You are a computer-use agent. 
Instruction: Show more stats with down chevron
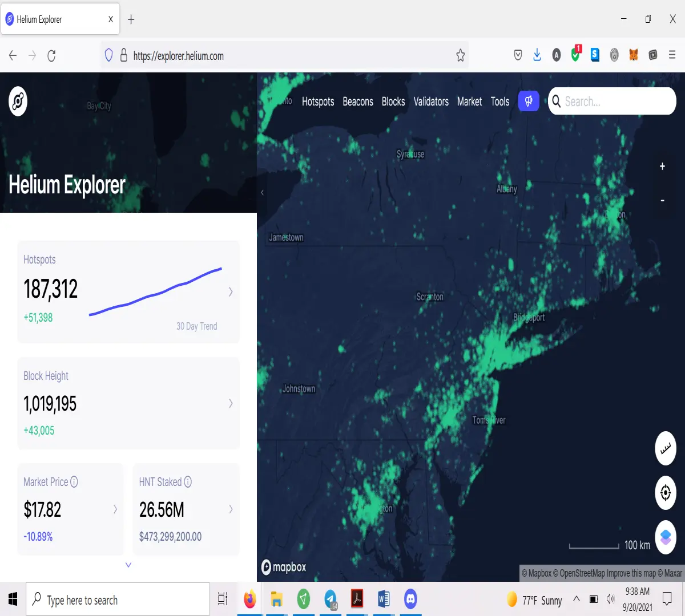click(128, 565)
